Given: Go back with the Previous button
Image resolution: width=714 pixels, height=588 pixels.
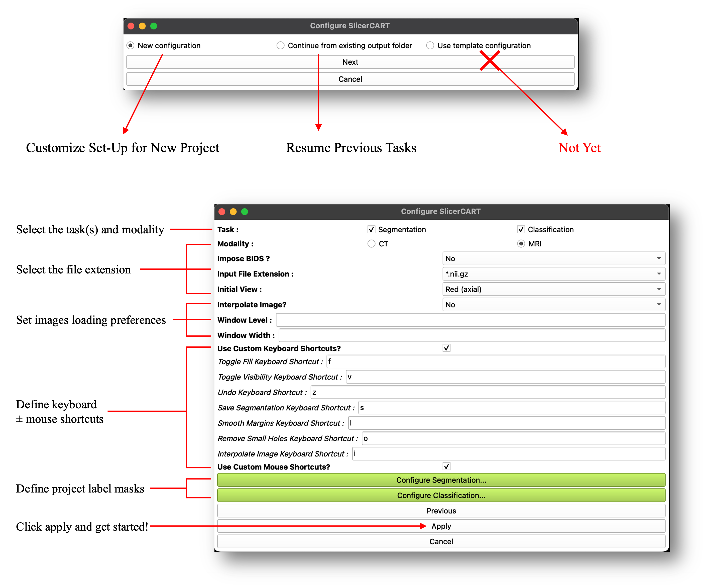Looking at the screenshot, I should (x=441, y=511).
